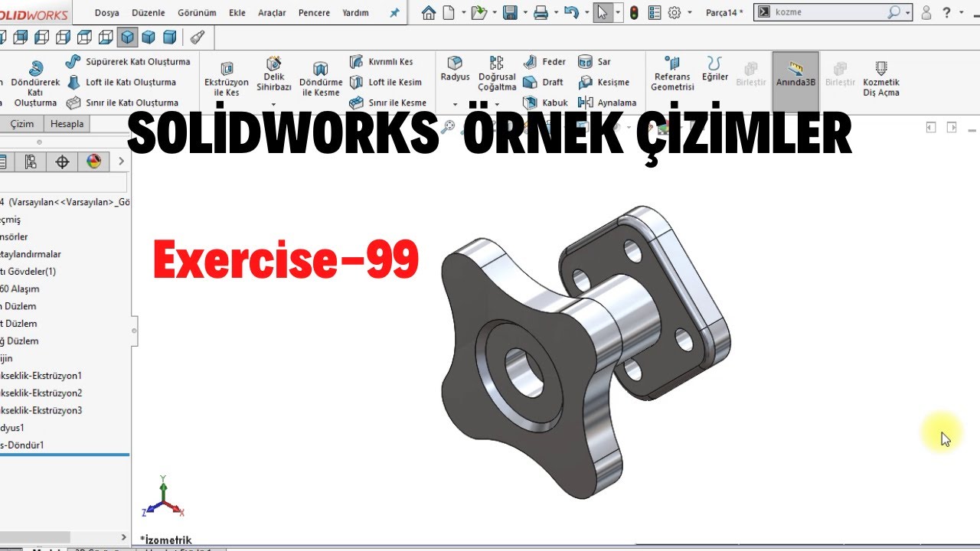This screenshot has width=980, height=551.
Task: Open the user login icon
Action: click(926, 13)
